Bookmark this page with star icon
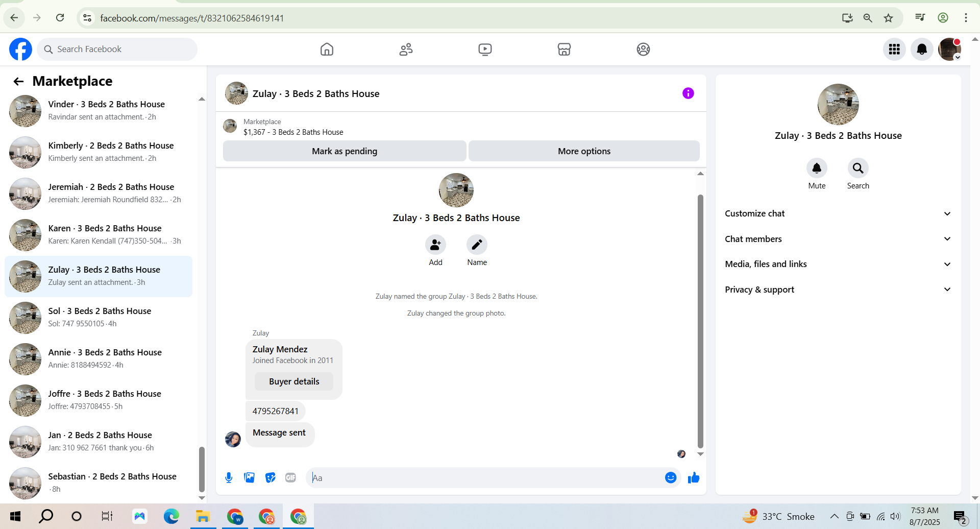Screen dimensions: 980x529 pyautogui.click(x=888, y=18)
